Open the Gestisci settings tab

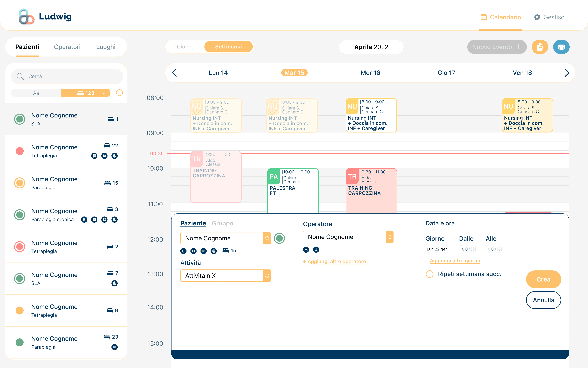[550, 17]
